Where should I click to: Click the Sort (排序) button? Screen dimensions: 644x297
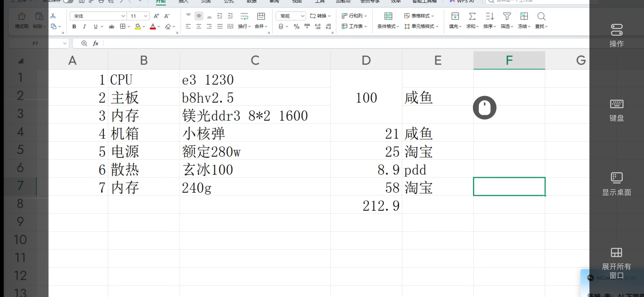point(489,20)
